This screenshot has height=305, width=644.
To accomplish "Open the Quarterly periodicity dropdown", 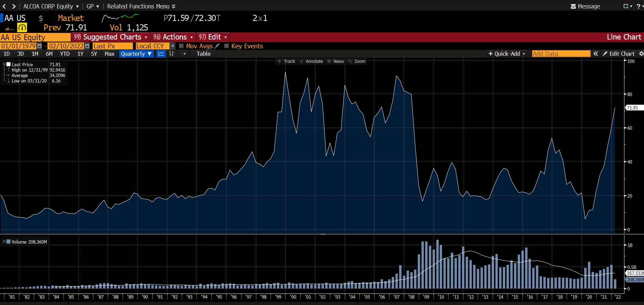I will pyautogui.click(x=136, y=54).
